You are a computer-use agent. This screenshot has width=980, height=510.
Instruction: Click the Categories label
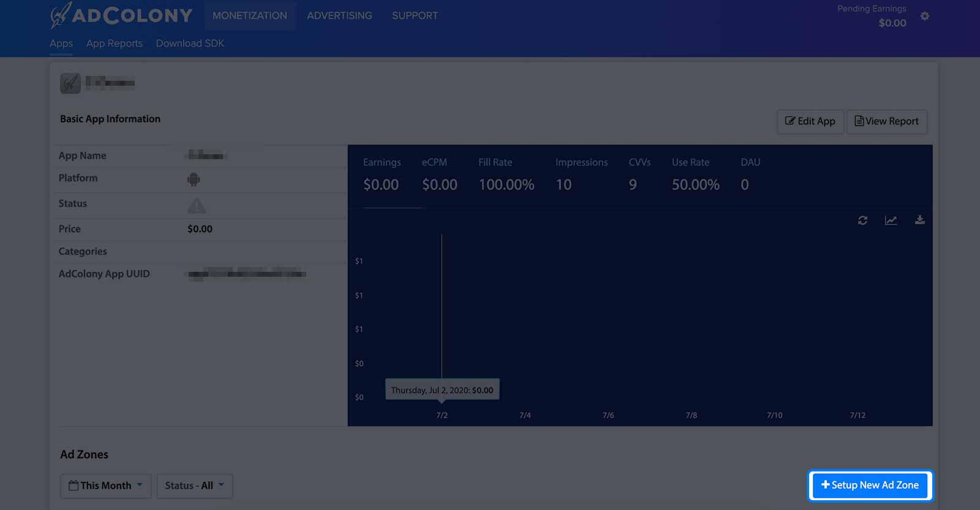(83, 251)
